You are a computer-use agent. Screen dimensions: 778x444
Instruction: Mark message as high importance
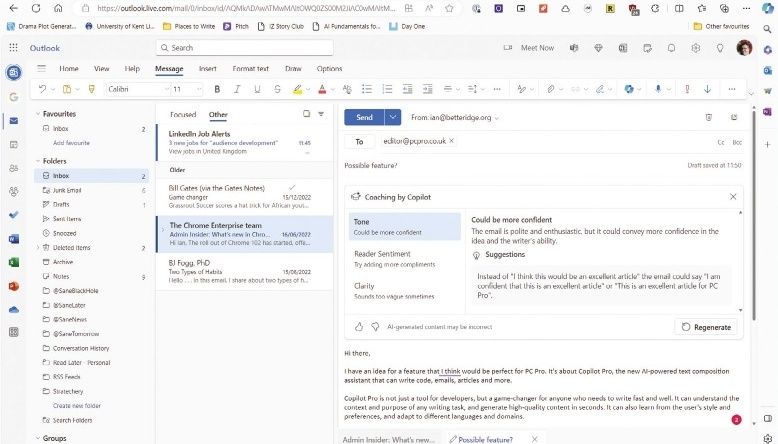click(x=687, y=89)
